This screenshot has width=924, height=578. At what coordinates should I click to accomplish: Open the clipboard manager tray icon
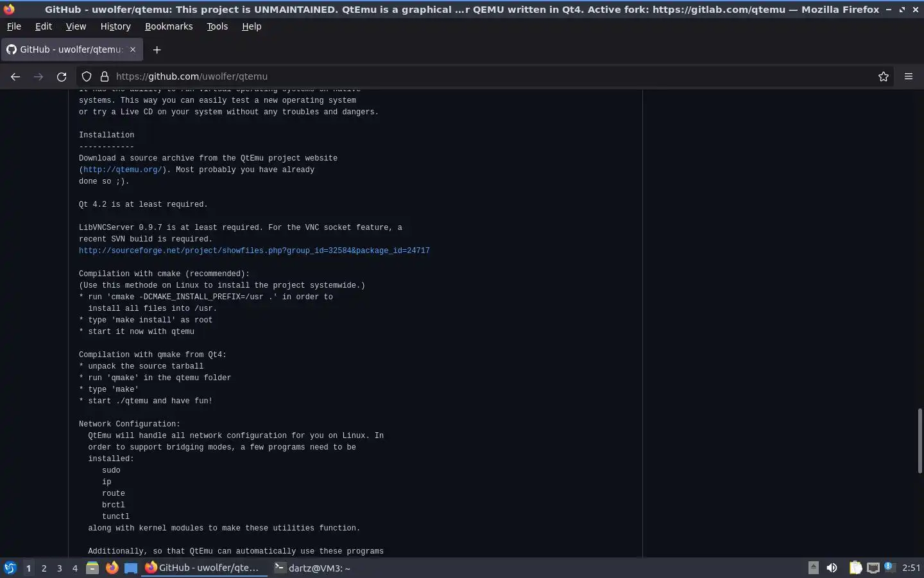(x=855, y=568)
